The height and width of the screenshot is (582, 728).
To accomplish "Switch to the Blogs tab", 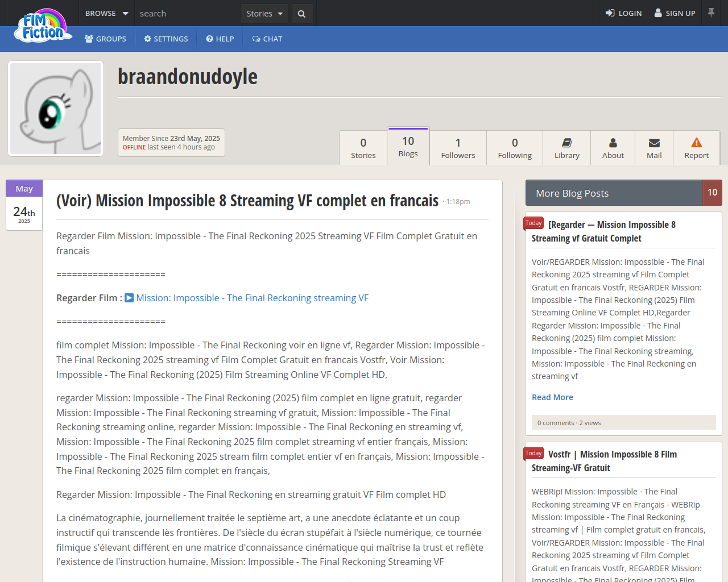I will [x=408, y=146].
